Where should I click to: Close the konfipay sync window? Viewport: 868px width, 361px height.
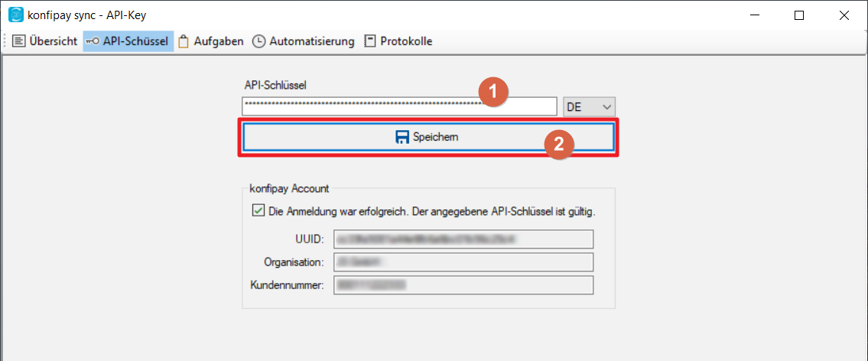coord(844,15)
